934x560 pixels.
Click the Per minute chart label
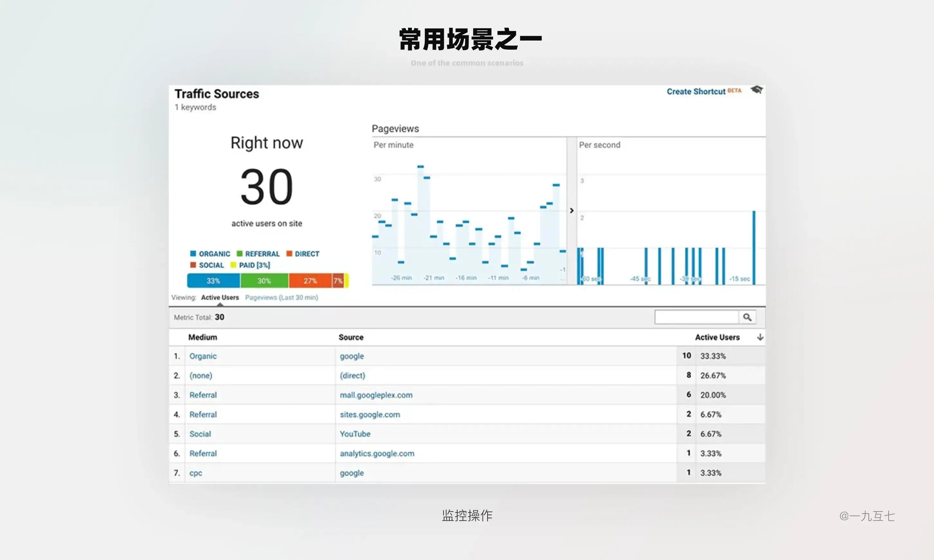coord(393,145)
